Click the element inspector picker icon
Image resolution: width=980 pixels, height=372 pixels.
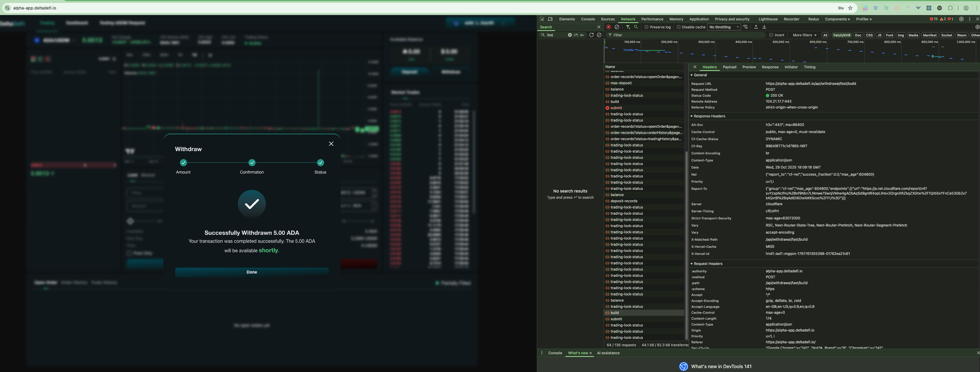pyautogui.click(x=542, y=19)
